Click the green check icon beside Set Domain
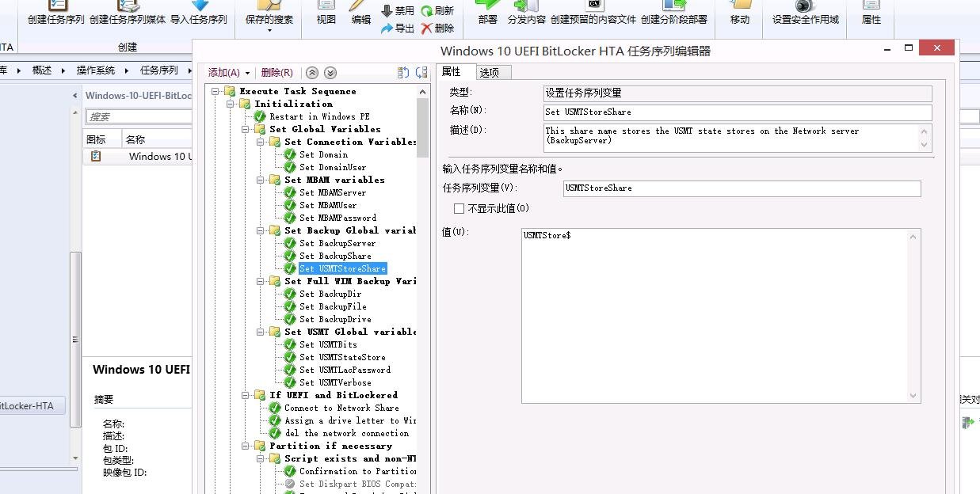Image resolution: width=980 pixels, height=494 pixels. pos(290,154)
